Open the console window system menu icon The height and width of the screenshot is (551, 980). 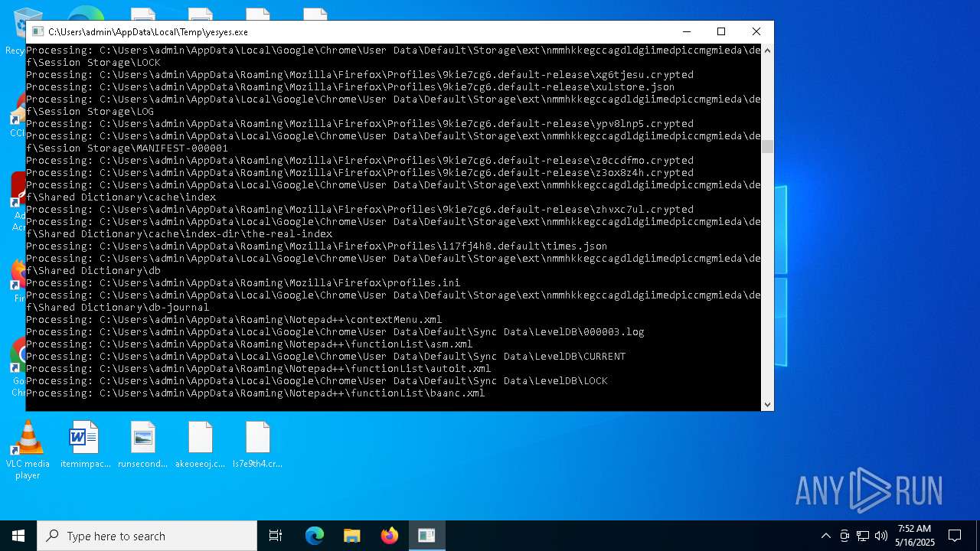point(38,32)
